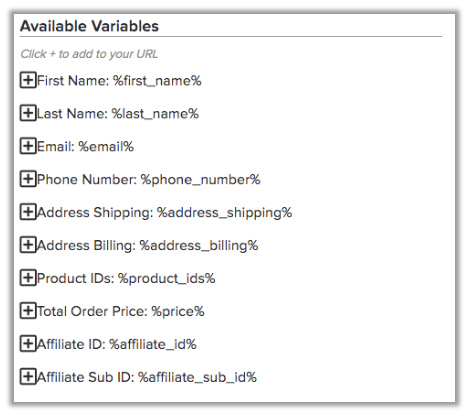The image size is (469, 413).
Task: Click the plus icon beside Affiliate ID
Action: pos(28,344)
